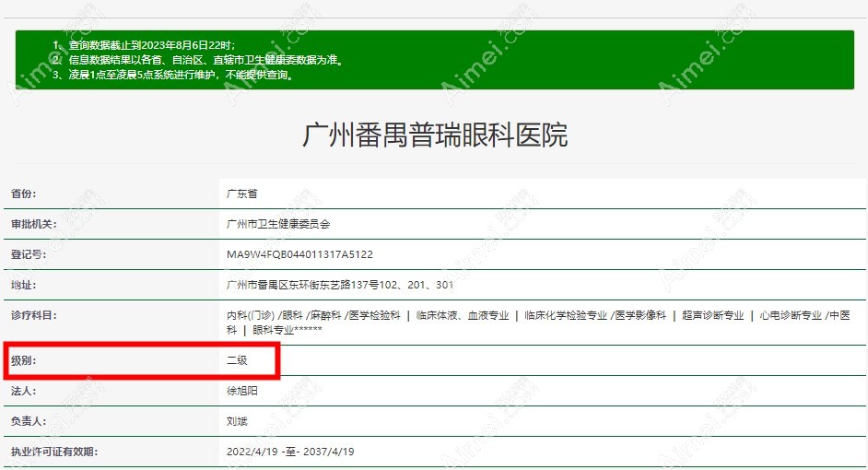Select registration number MA9W4FQB044011317A5122
The height and width of the screenshot is (470, 868).
pyautogui.click(x=299, y=254)
